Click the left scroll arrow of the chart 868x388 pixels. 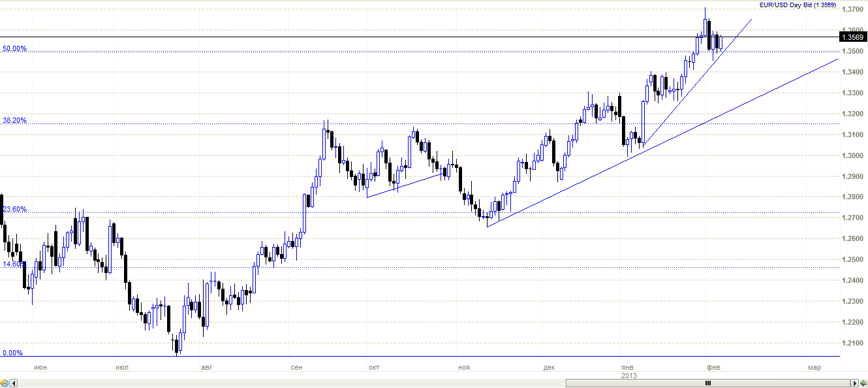[14, 383]
